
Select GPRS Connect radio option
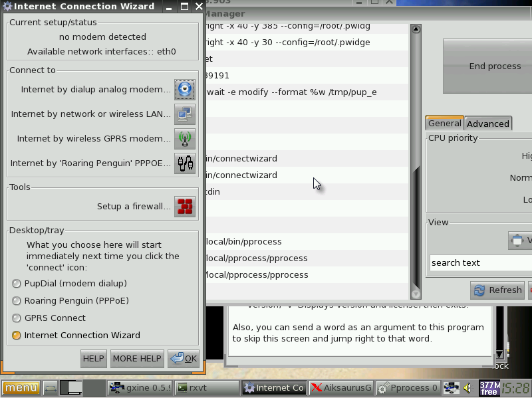pyautogui.click(x=16, y=318)
